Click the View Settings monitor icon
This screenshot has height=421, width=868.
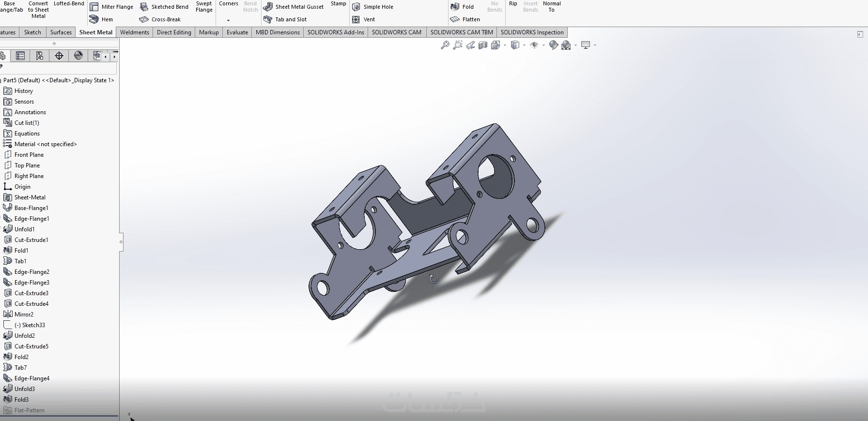(x=586, y=45)
